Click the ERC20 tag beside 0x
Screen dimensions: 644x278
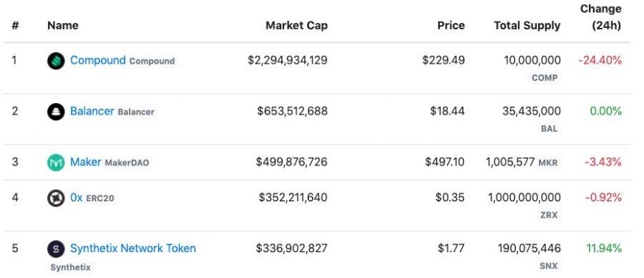[99, 198]
